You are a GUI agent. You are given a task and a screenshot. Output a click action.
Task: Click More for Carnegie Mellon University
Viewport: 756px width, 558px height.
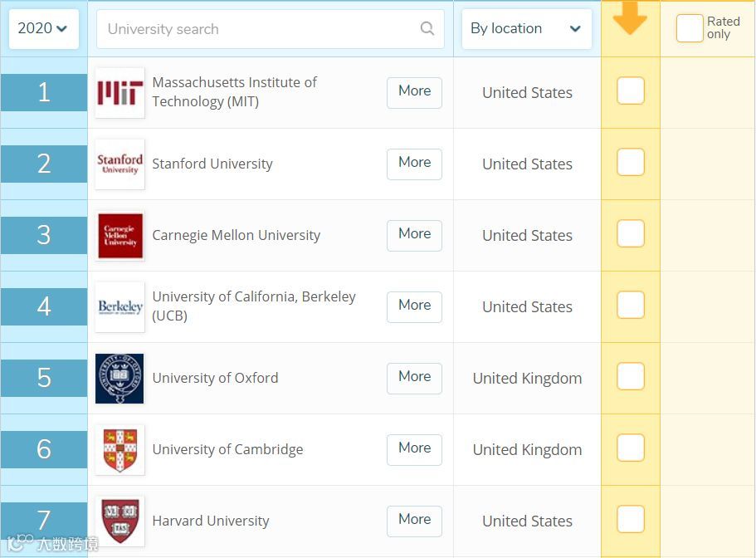[414, 235]
